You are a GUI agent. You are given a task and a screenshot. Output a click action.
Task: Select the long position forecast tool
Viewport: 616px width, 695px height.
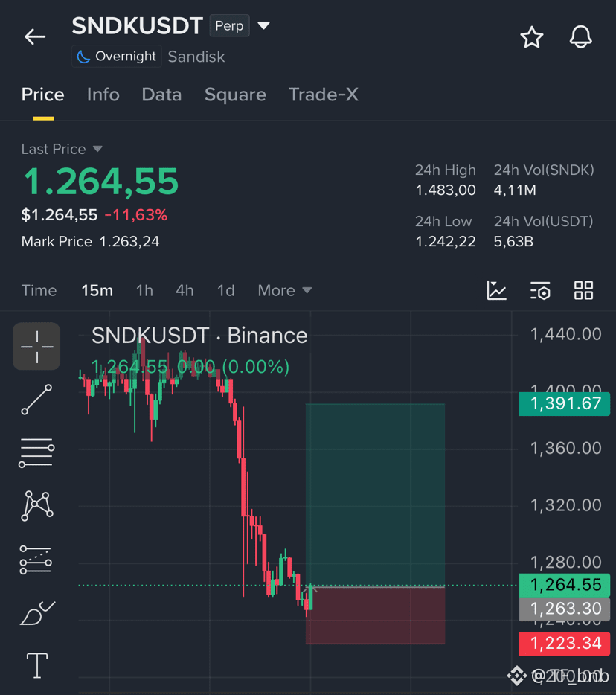[x=36, y=560]
